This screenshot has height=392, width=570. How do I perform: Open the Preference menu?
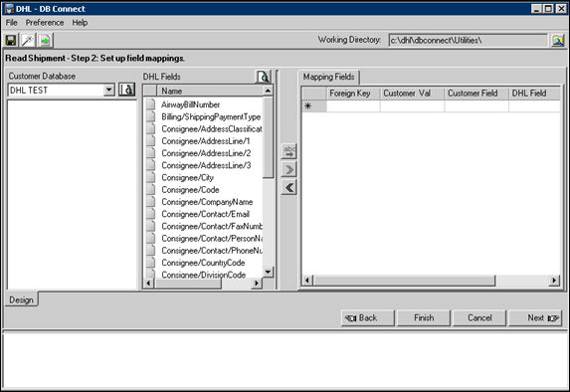45,23
